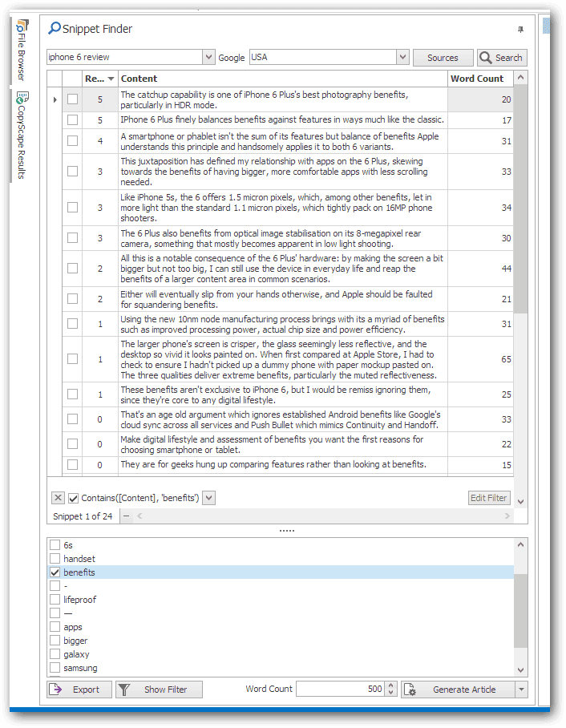Check the '6s' keyword checkbox
This screenshot has height=728, width=566.
(55, 544)
